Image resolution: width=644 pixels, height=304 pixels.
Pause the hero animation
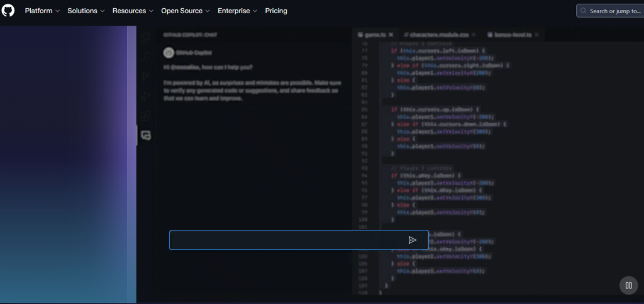[x=628, y=286]
